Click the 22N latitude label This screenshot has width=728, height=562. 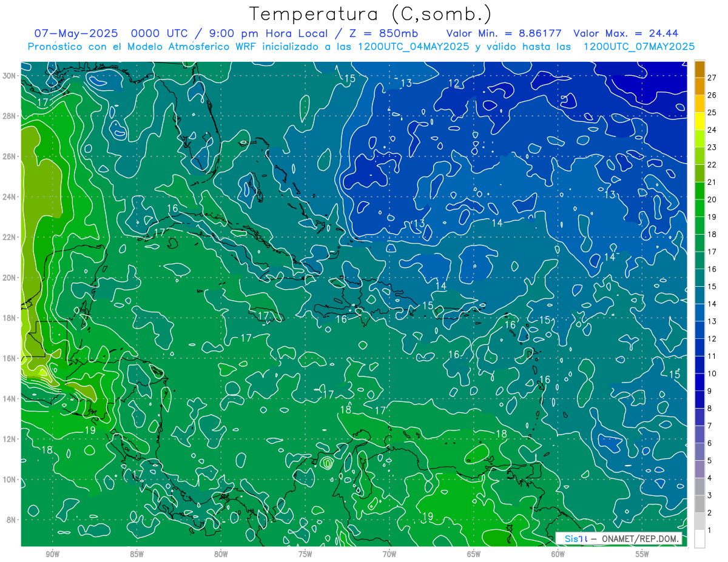click(10, 237)
